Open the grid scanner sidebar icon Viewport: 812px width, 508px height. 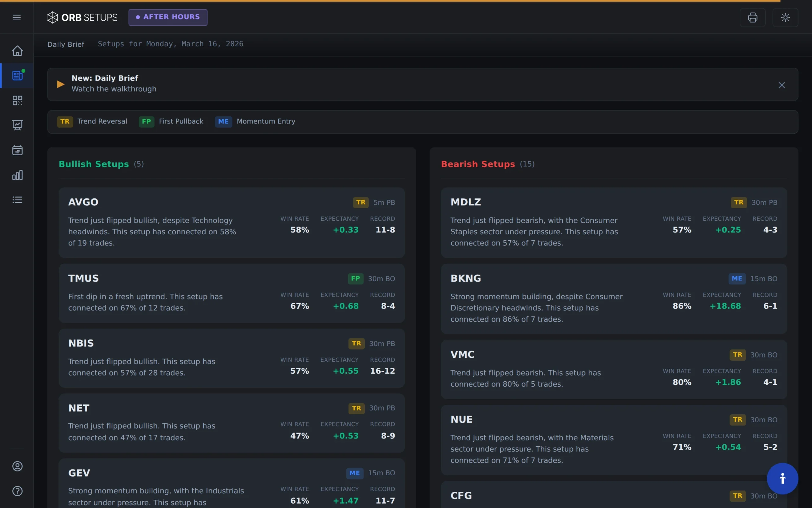[x=17, y=100]
